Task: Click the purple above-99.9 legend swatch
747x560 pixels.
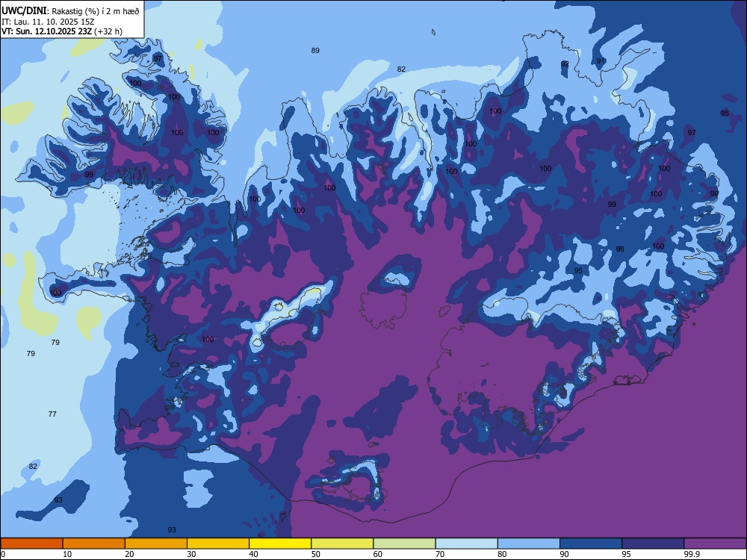Action: [715, 544]
